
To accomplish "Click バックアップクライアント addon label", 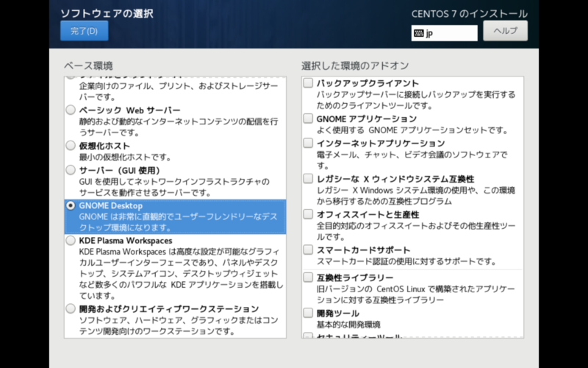I will [x=368, y=83].
